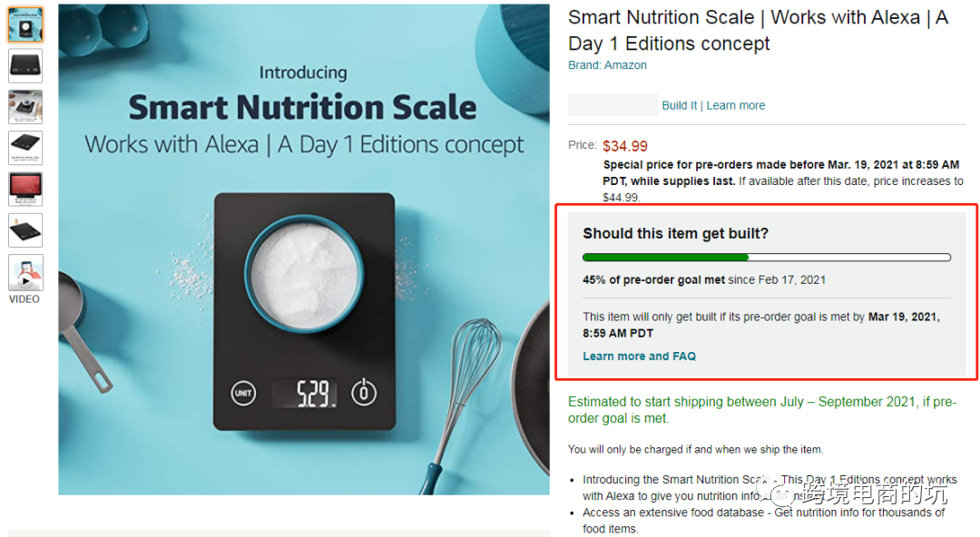Viewport: 980px width, 537px height.
Task: Show the fourth thumbnail of angled scale
Action: tap(25, 148)
